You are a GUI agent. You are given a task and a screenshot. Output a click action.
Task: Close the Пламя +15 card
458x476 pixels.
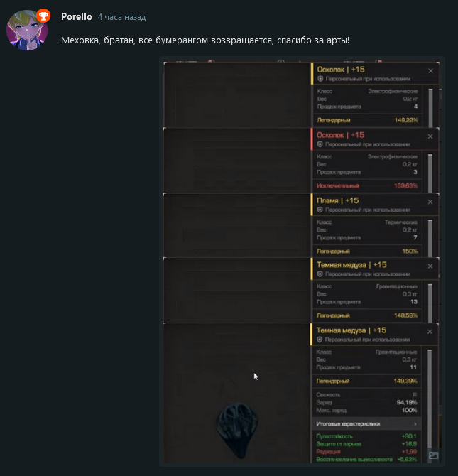click(430, 202)
